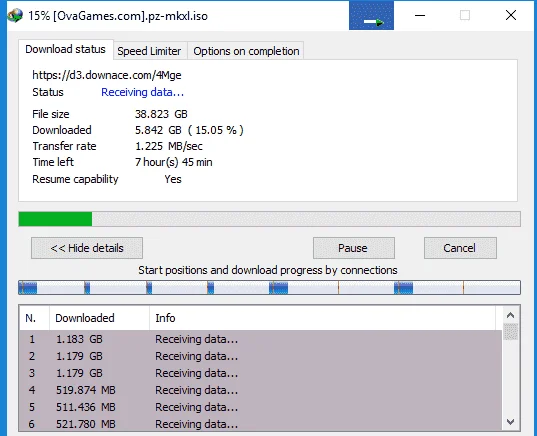
Task: Click the time left 7 hour(s) 45 min
Action: [x=174, y=162]
